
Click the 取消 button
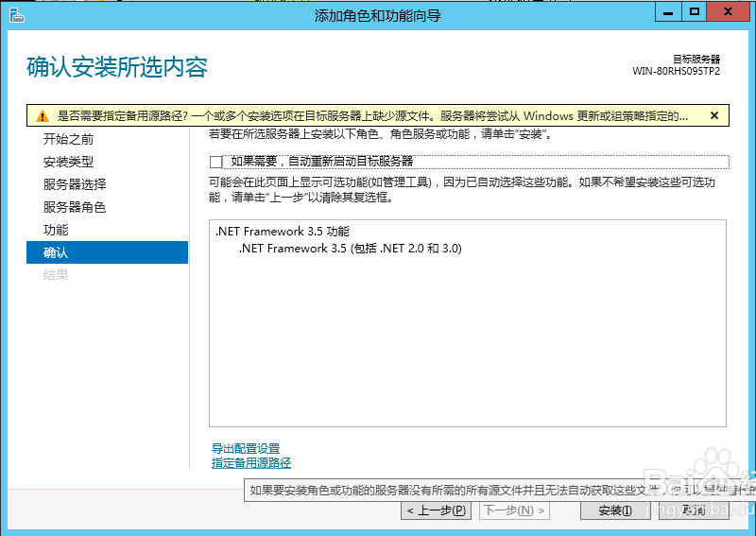[x=694, y=510]
